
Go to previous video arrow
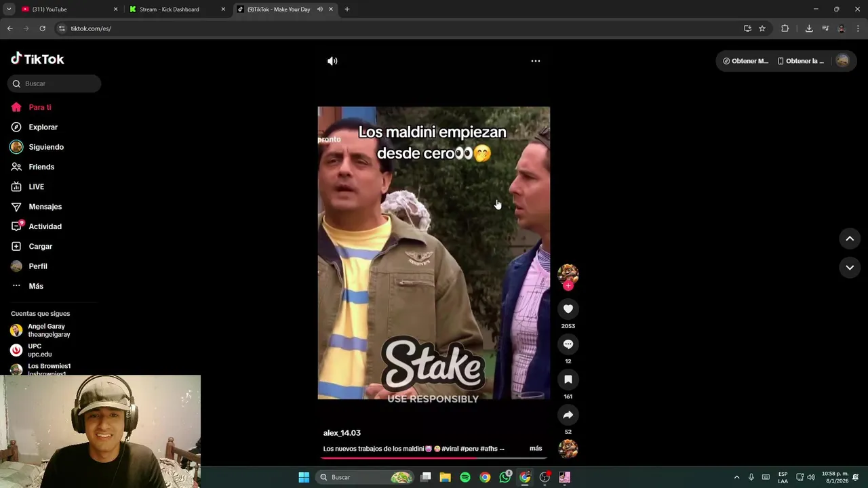[850, 239]
